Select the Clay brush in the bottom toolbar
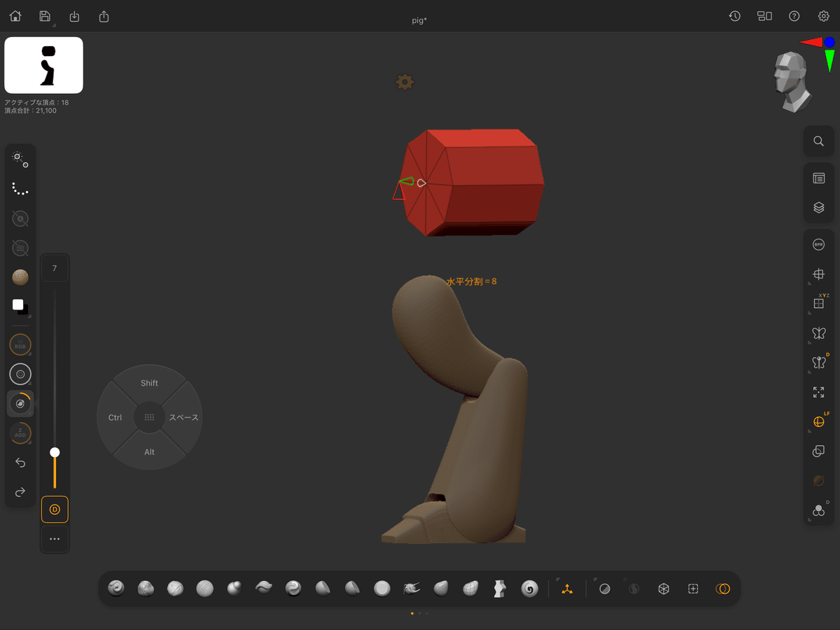 (115, 589)
